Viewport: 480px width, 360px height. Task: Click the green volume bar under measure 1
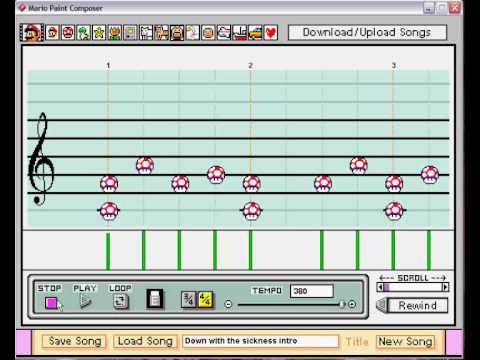(108, 251)
